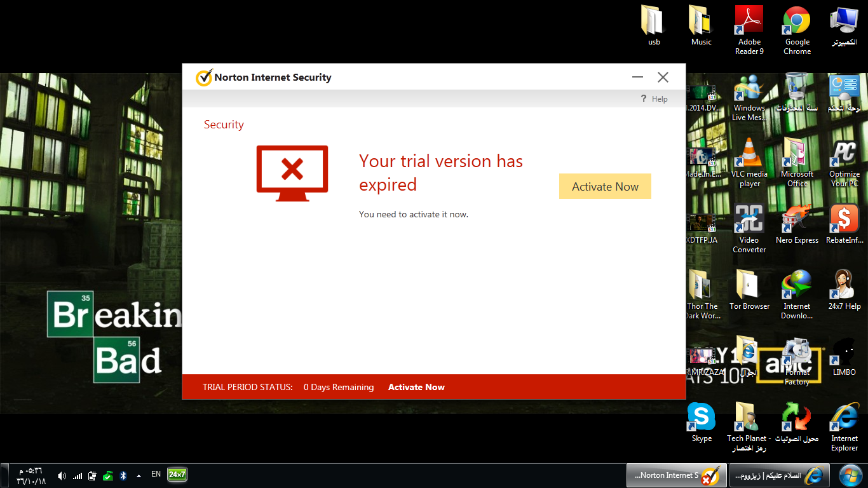Select the Control Panel (لوحة التحكم) icon
868x488 pixels.
[x=844, y=93]
